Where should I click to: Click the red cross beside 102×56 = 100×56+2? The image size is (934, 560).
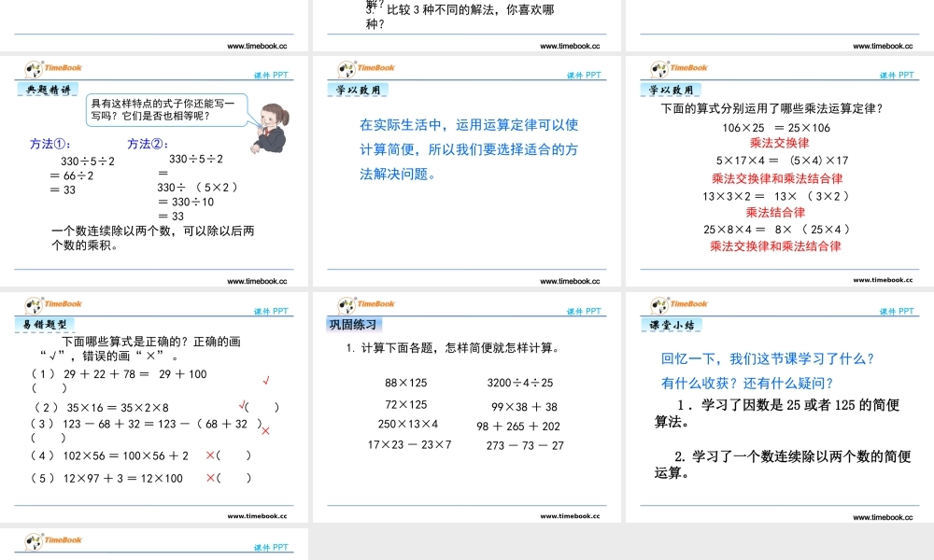209,455
